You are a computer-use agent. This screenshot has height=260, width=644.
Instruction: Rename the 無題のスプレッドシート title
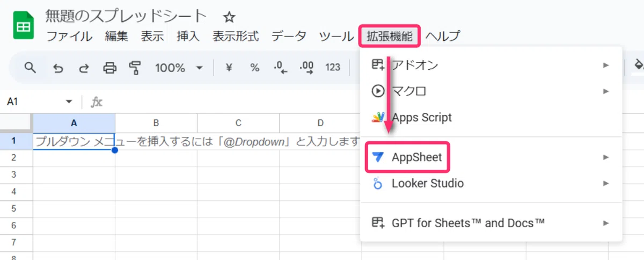pyautogui.click(x=126, y=17)
